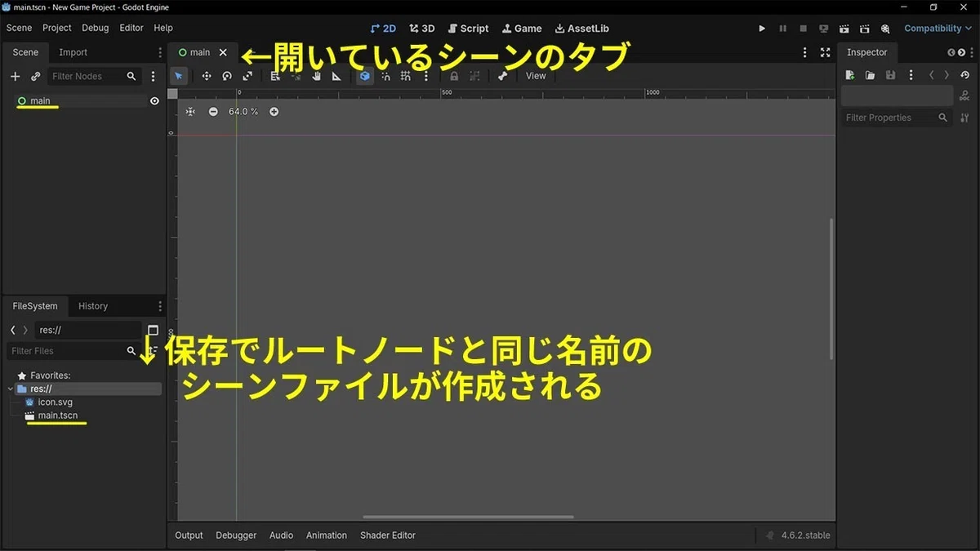Open scene tabs three-dot options menu
The width and height of the screenshot is (980, 551).
pos(805,52)
